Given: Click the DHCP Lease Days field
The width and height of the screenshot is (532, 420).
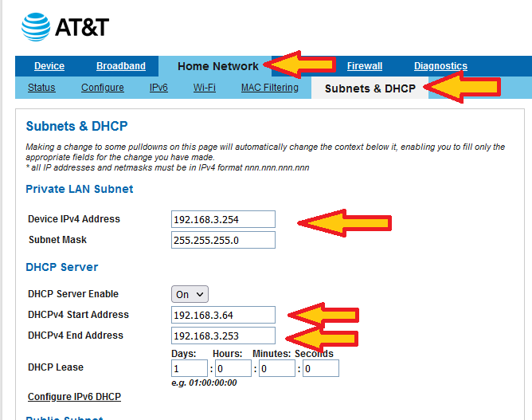Looking at the screenshot, I should tap(190, 368).
